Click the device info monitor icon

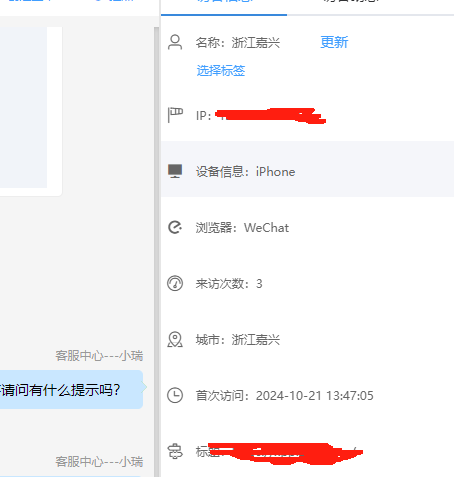click(175, 171)
